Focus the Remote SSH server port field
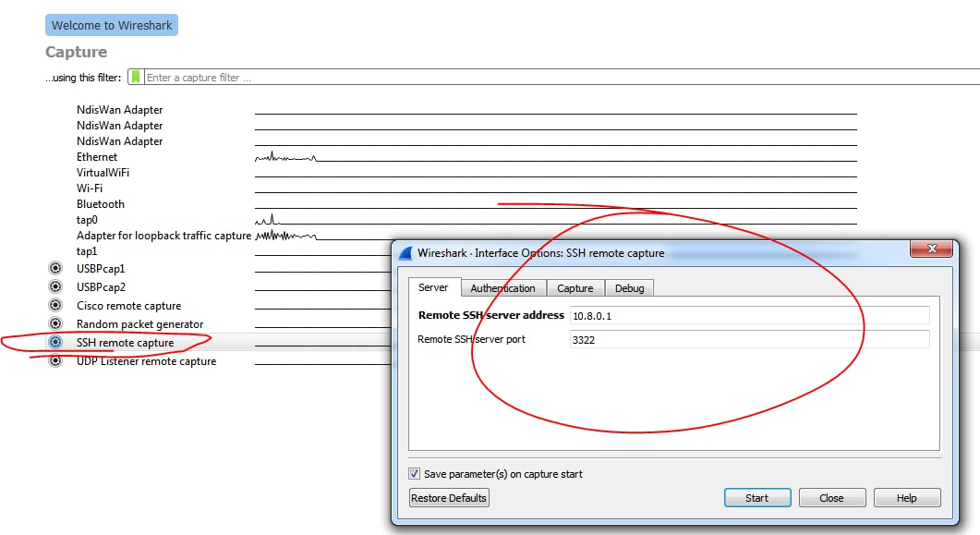This screenshot has height=535, width=980. pyautogui.click(x=749, y=339)
